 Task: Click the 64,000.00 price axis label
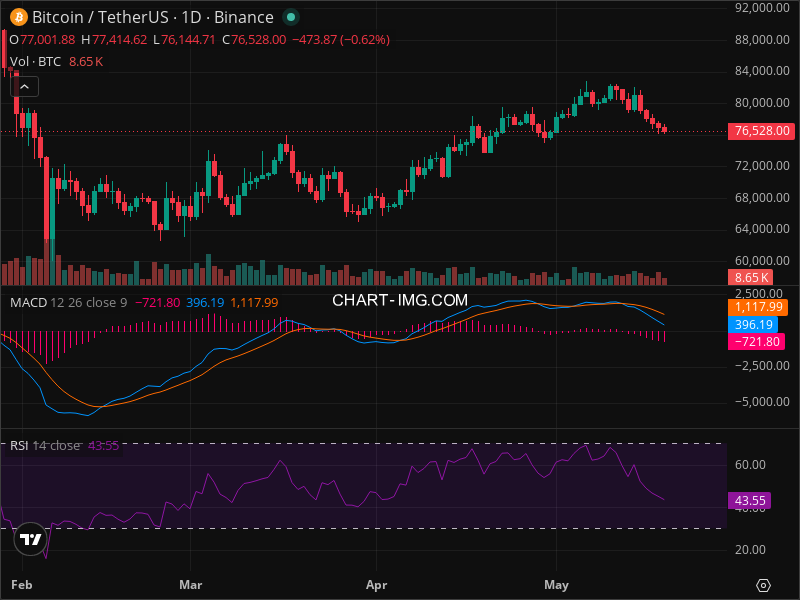(762, 229)
